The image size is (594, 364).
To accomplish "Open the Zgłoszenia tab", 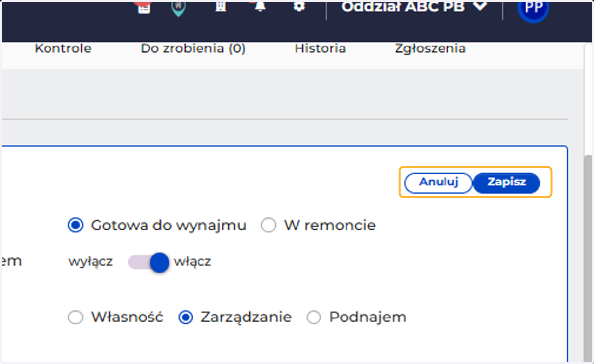I will click(430, 48).
